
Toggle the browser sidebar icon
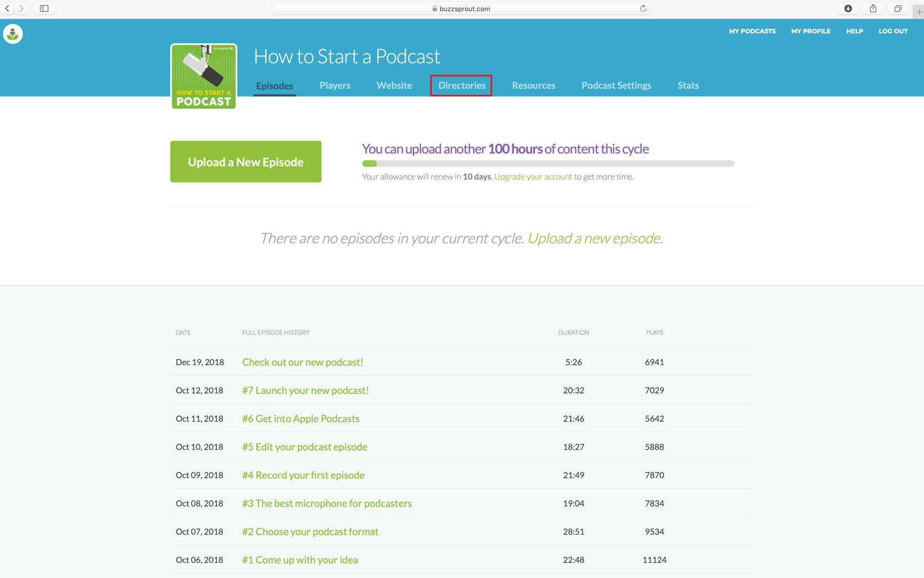43,8
